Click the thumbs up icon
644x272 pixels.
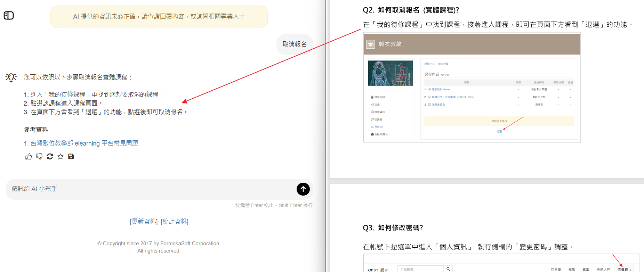(x=29, y=157)
